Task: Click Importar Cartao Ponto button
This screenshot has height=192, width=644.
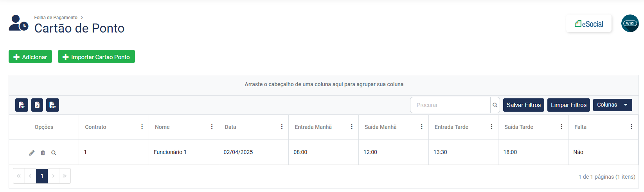Action: pyautogui.click(x=96, y=57)
